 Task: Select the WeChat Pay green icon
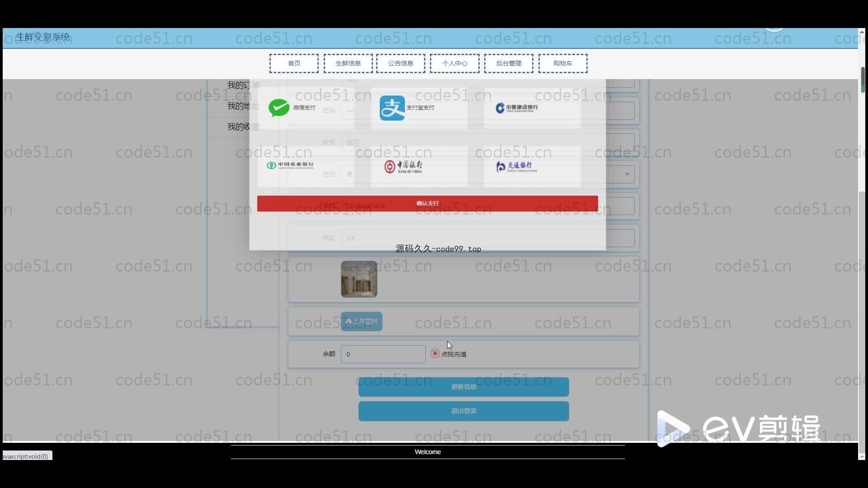[279, 108]
